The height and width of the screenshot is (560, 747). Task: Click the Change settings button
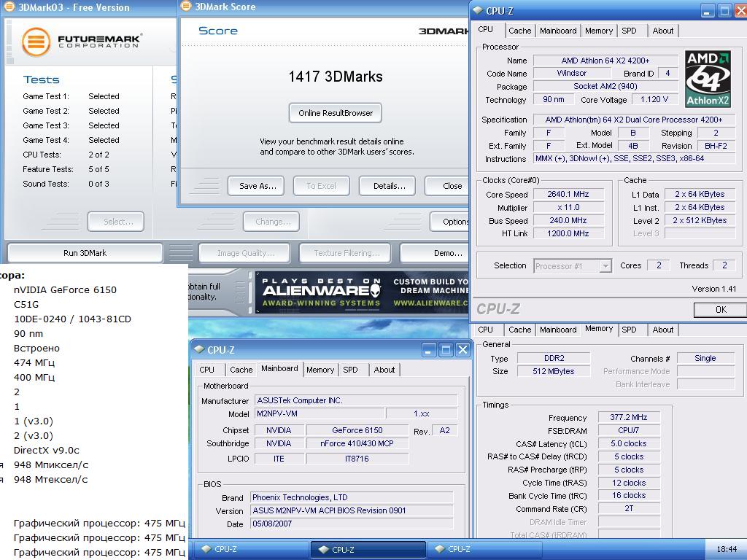click(x=271, y=222)
